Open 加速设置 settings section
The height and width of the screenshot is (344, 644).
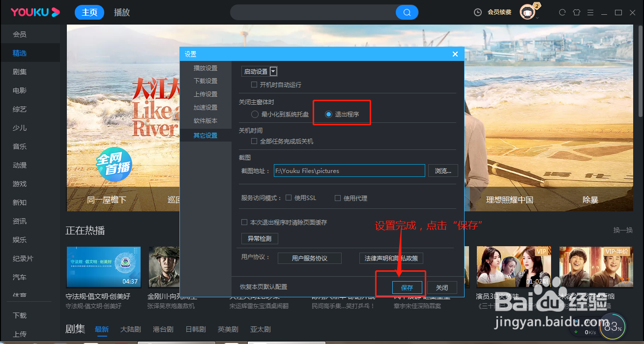click(x=205, y=108)
